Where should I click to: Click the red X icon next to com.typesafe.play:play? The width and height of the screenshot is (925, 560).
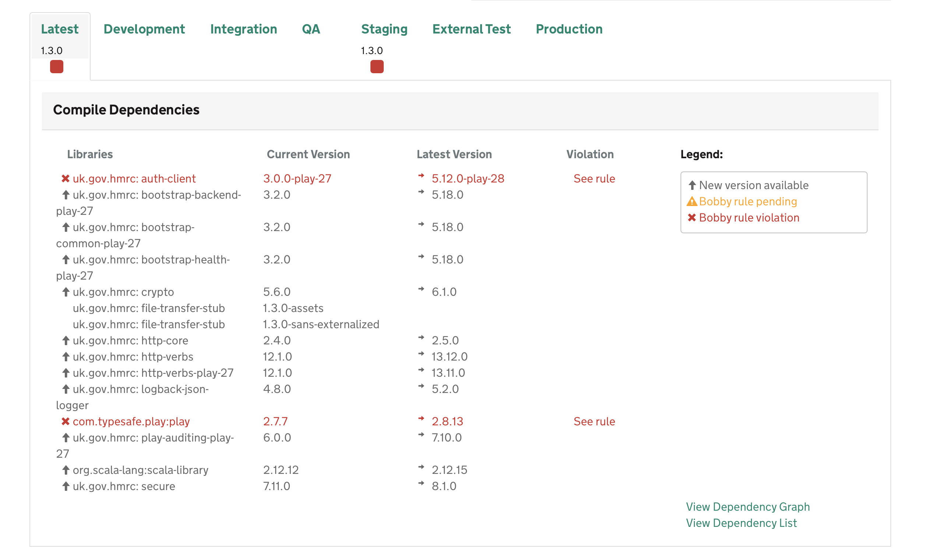pyautogui.click(x=65, y=421)
